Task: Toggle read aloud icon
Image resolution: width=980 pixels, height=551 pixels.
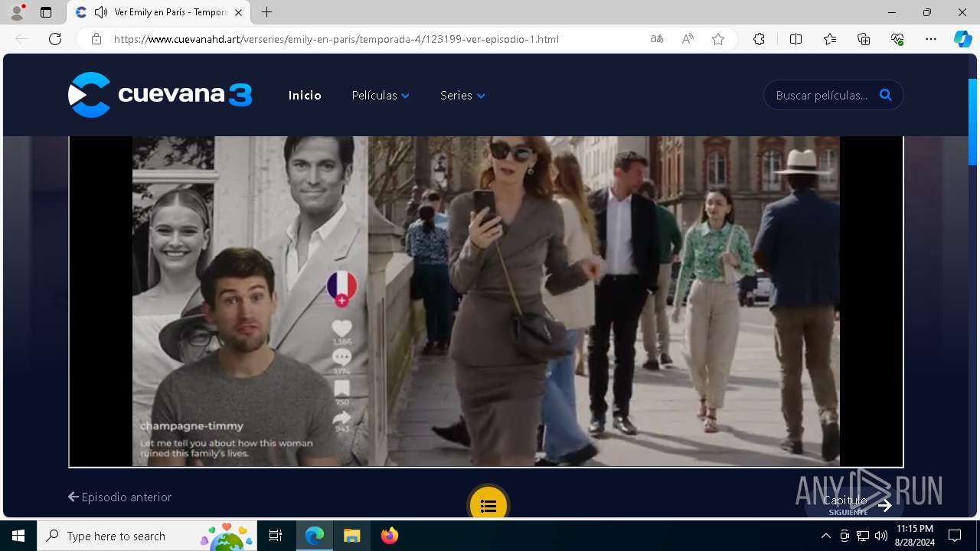Action: click(688, 39)
